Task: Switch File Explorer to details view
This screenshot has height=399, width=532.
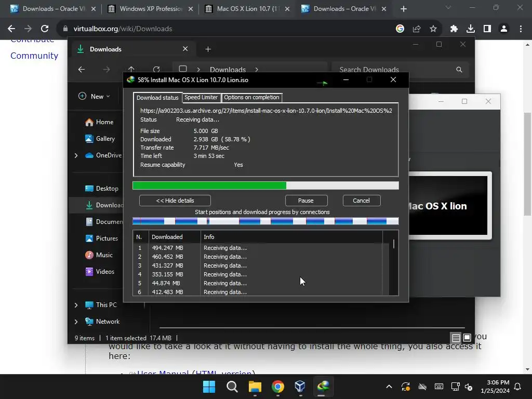Action: coord(456,338)
